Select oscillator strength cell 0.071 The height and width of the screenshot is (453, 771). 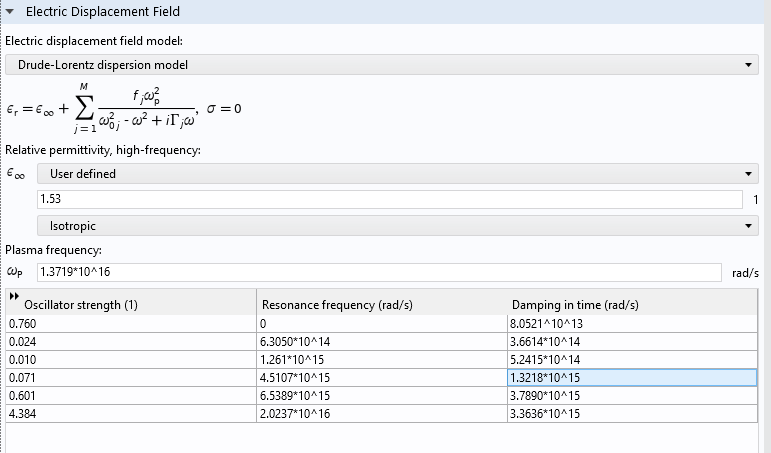pos(130,377)
